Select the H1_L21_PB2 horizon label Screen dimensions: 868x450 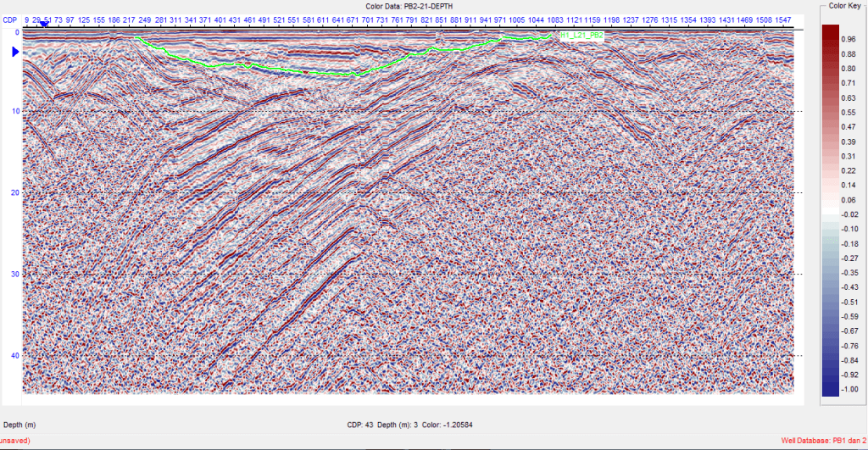tap(581, 36)
